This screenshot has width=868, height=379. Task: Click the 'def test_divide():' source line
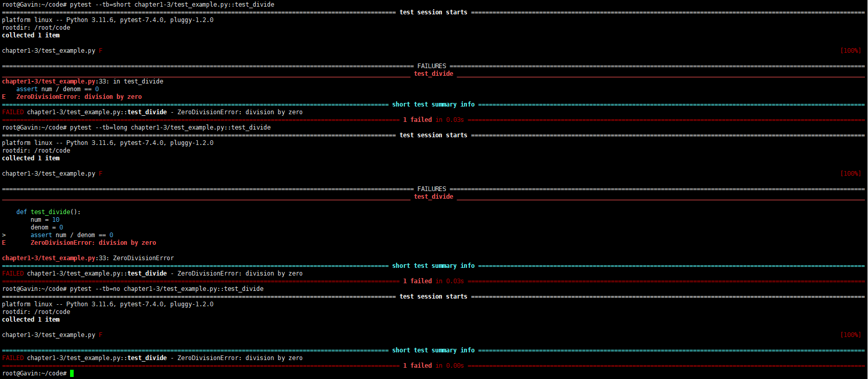48,212
